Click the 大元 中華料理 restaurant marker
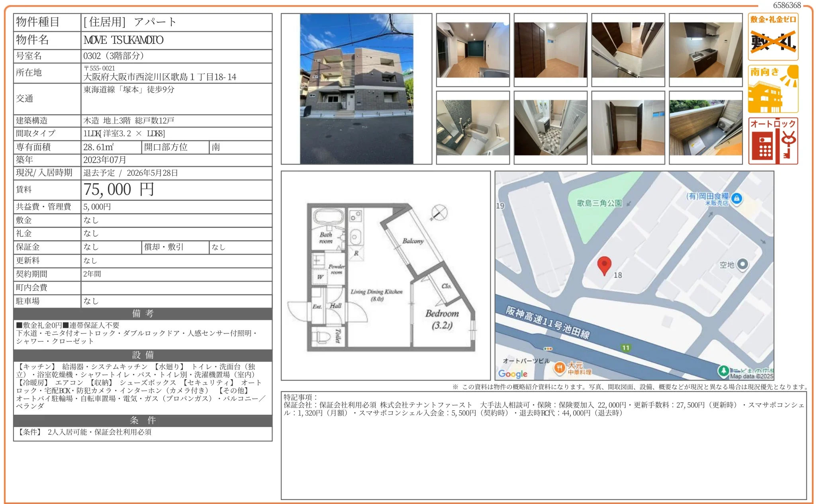The image size is (819, 504). tap(559, 368)
